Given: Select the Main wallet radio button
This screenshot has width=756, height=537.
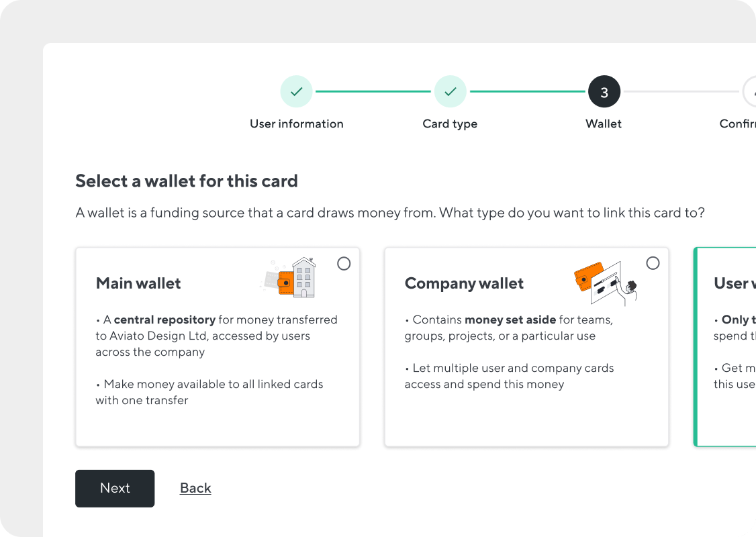Looking at the screenshot, I should (x=344, y=264).
